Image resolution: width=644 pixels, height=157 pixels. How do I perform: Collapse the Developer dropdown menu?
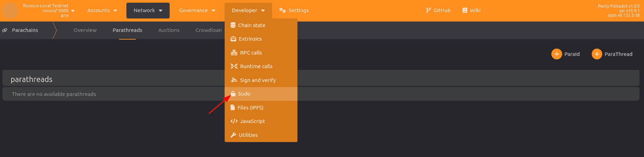248,10
